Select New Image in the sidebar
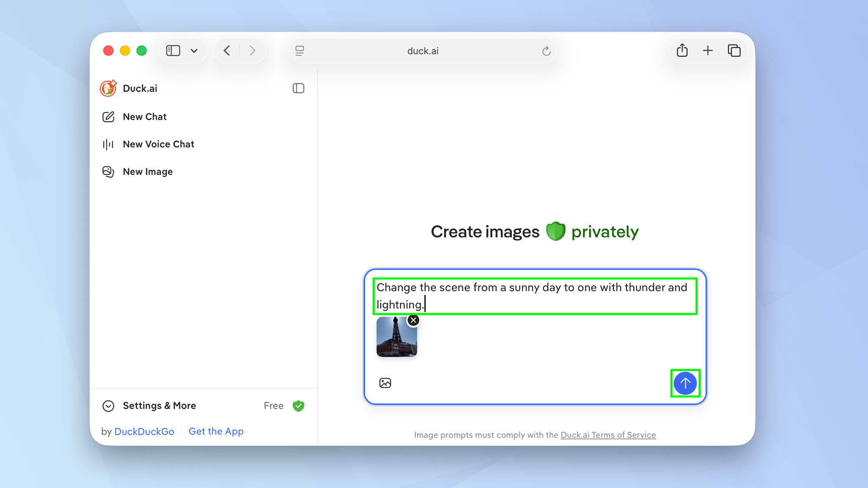The width and height of the screenshot is (868, 488). coord(147,171)
